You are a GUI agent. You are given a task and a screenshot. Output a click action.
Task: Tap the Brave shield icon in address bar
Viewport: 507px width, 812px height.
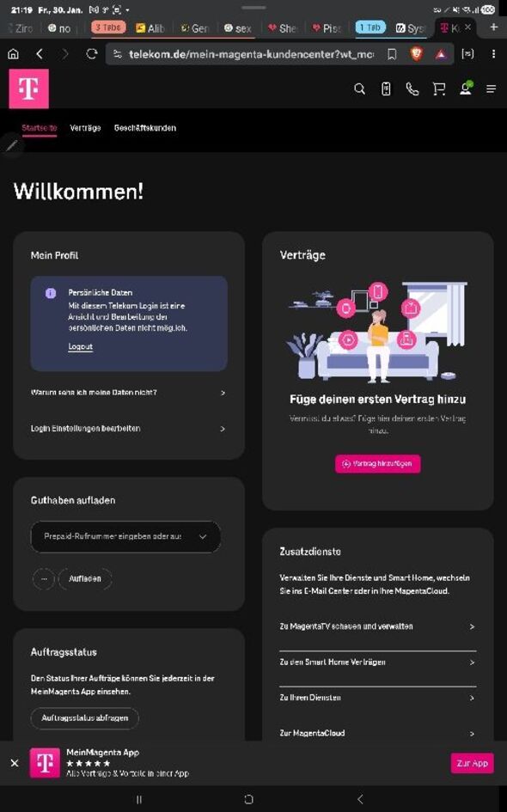[417, 54]
